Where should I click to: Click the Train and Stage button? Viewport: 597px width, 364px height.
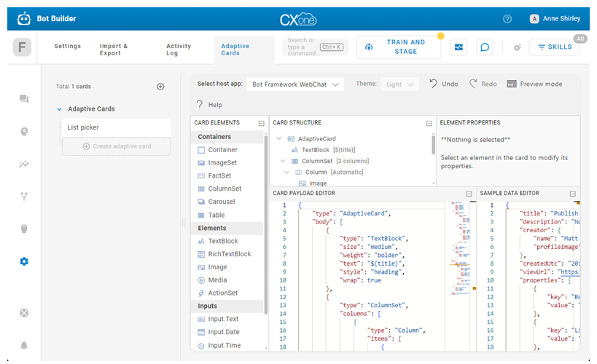point(399,47)
